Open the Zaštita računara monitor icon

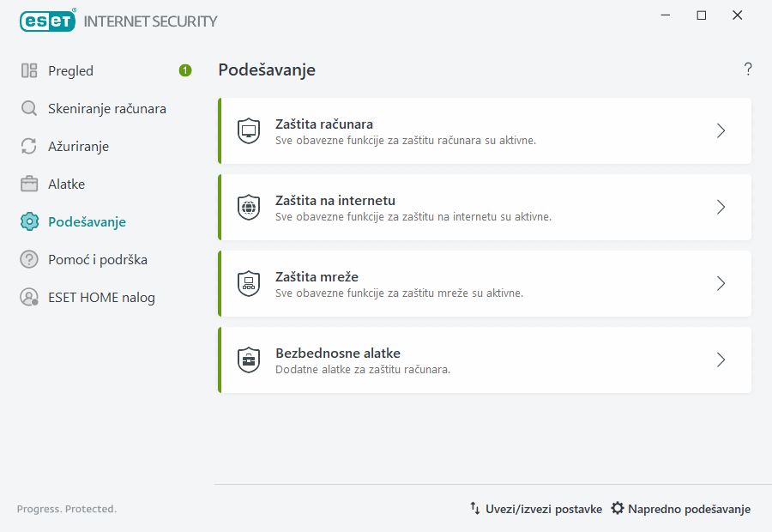point(249,130)
